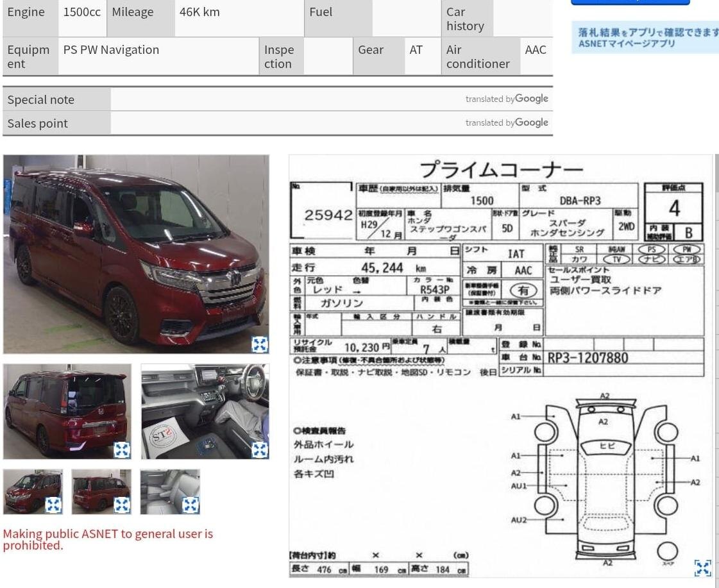Click color code R543P on sheet

click(x=435, y=290)
